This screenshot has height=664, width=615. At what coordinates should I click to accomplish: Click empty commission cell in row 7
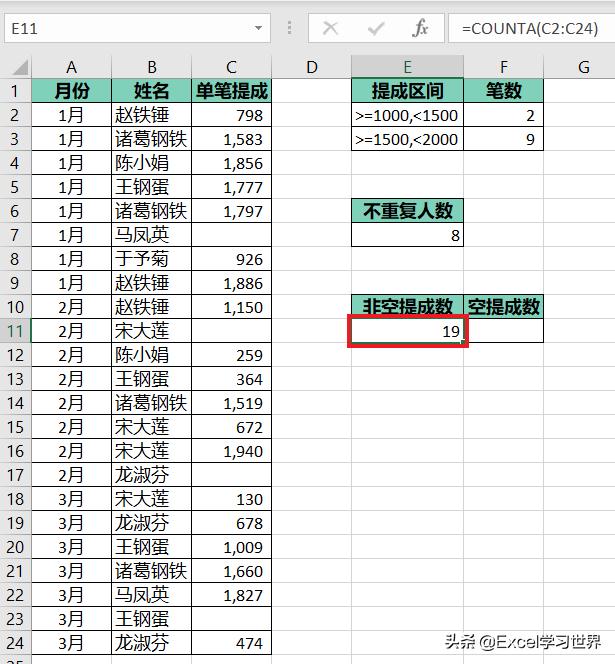(x=231, y=235)
